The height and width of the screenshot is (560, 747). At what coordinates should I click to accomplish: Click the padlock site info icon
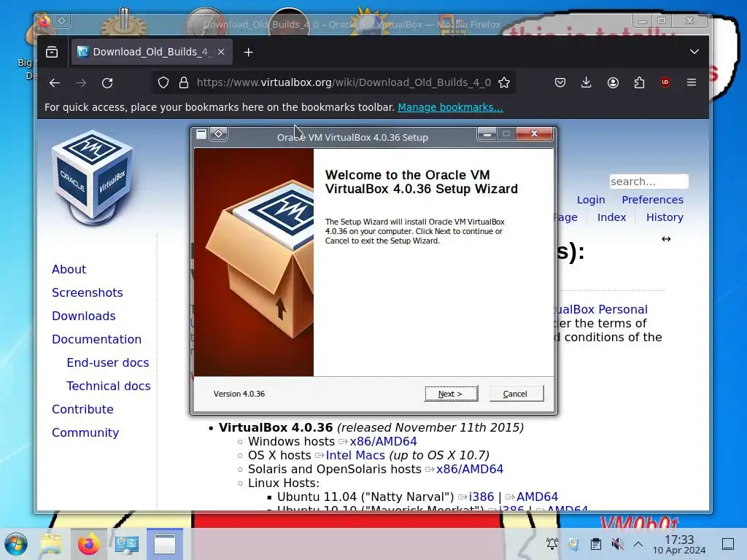183,83
